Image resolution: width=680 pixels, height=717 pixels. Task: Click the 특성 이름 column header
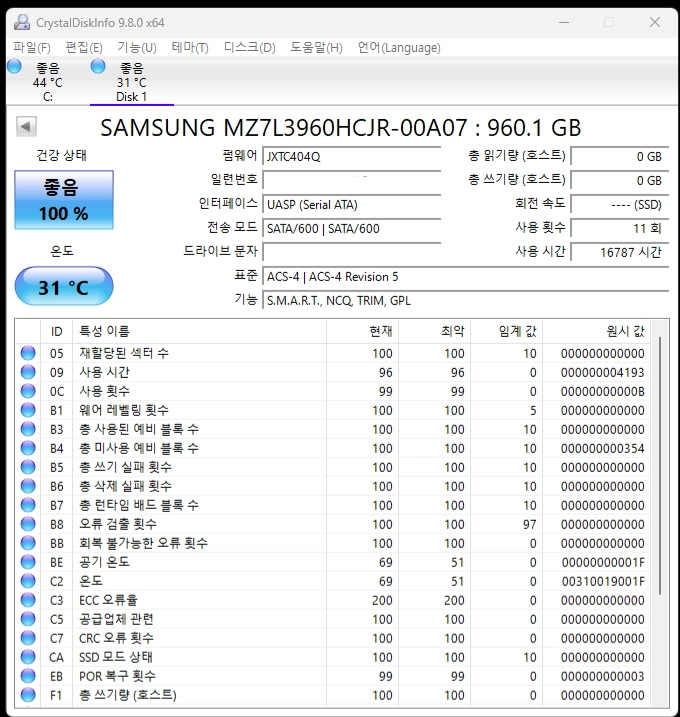(199, 331)
